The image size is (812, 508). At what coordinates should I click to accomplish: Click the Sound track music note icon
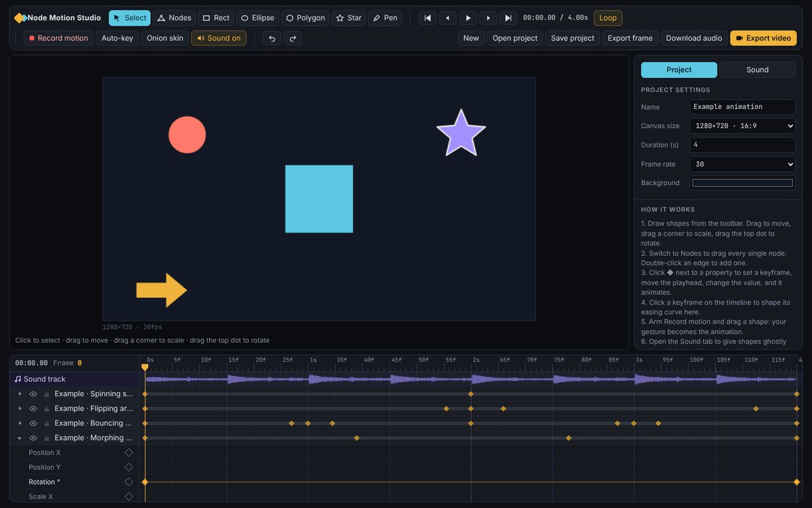click(x=18, y=379)
